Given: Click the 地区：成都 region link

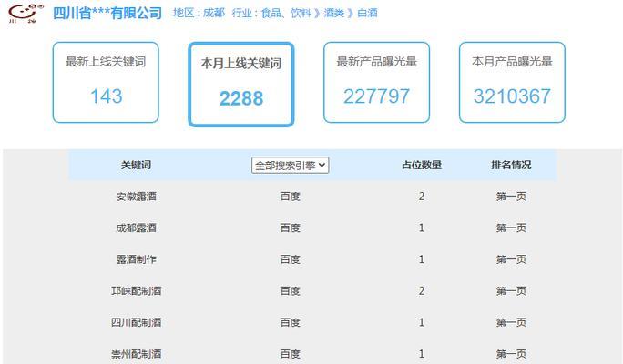Looking at the screenshot, I should point(199,13).
